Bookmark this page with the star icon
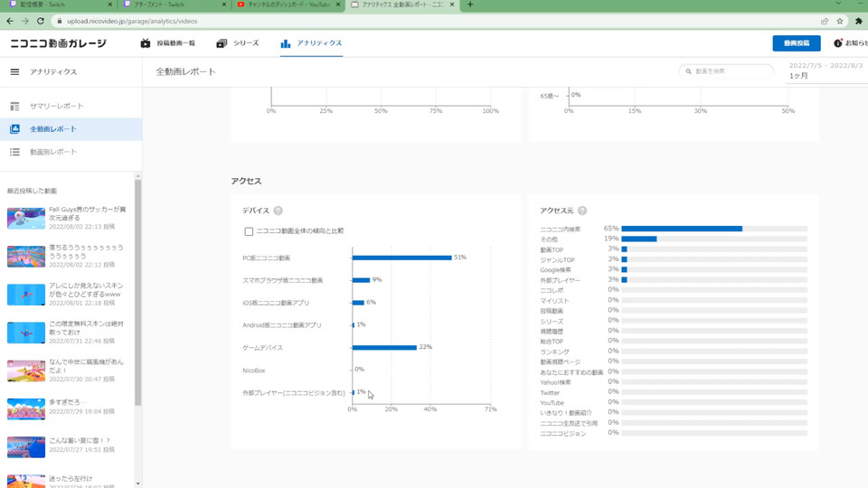This screenshot has width=868, height=488. pyautogui.click(x=840, y=21)
